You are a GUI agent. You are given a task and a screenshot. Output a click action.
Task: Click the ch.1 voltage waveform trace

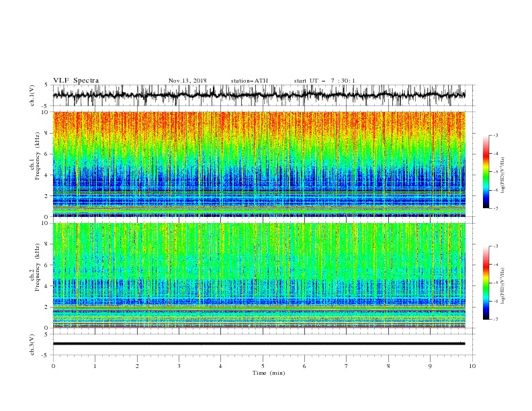click(x=259, y=95)
